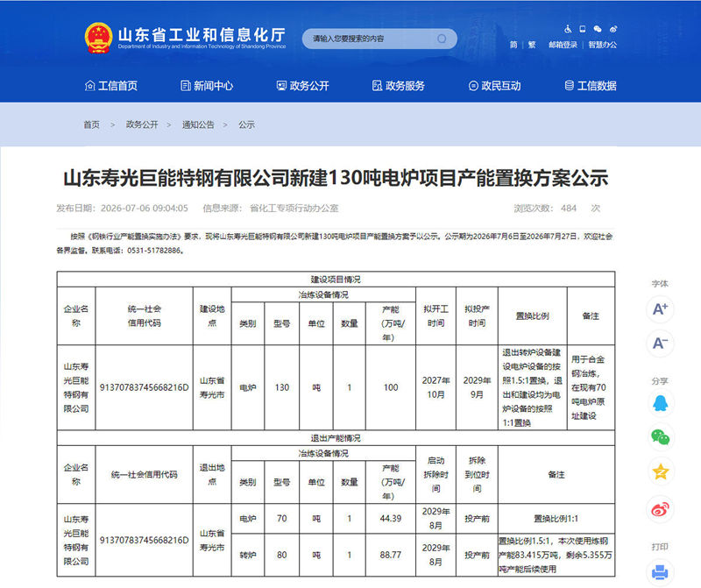The height and width of the screenshot is (588, 701).
Task: Click the 退出产能情况 table header
Action: pyautogui.click(x=336, y=438)
